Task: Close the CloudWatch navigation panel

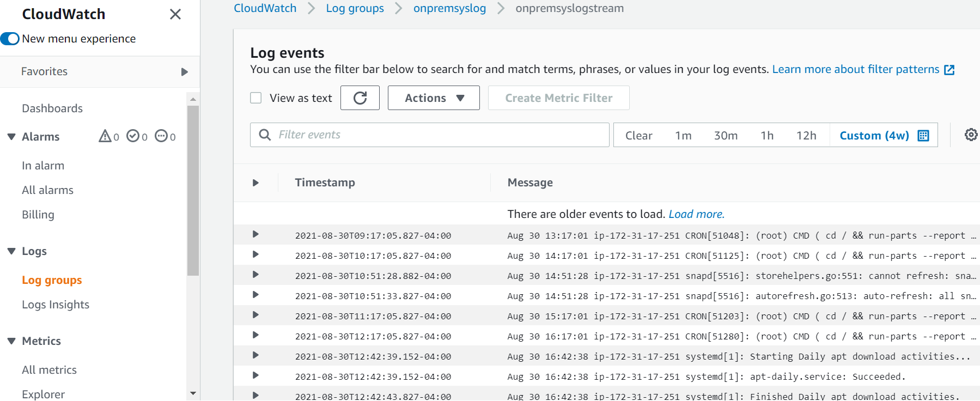Action: tap(175, 14)
